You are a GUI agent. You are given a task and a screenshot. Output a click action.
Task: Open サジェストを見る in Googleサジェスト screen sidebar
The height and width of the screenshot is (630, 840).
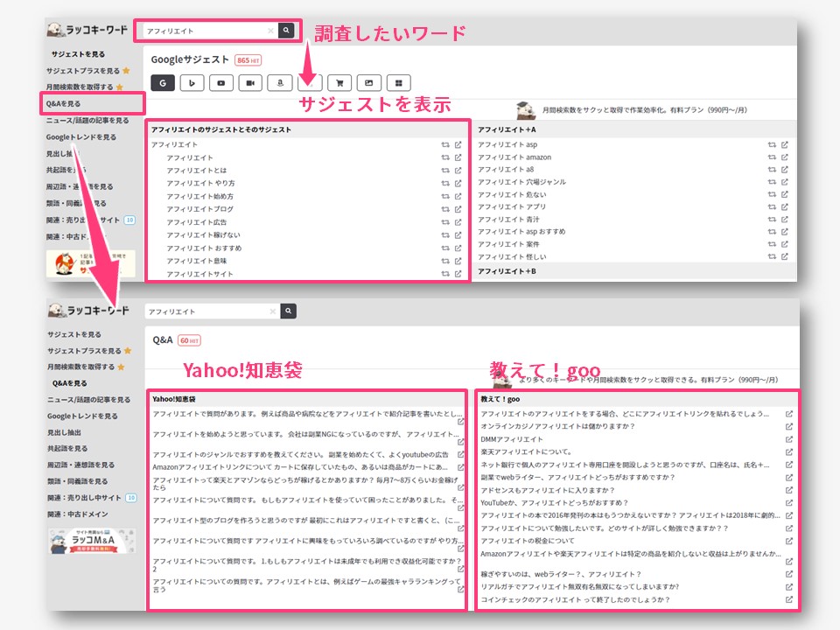coord(78,54)
